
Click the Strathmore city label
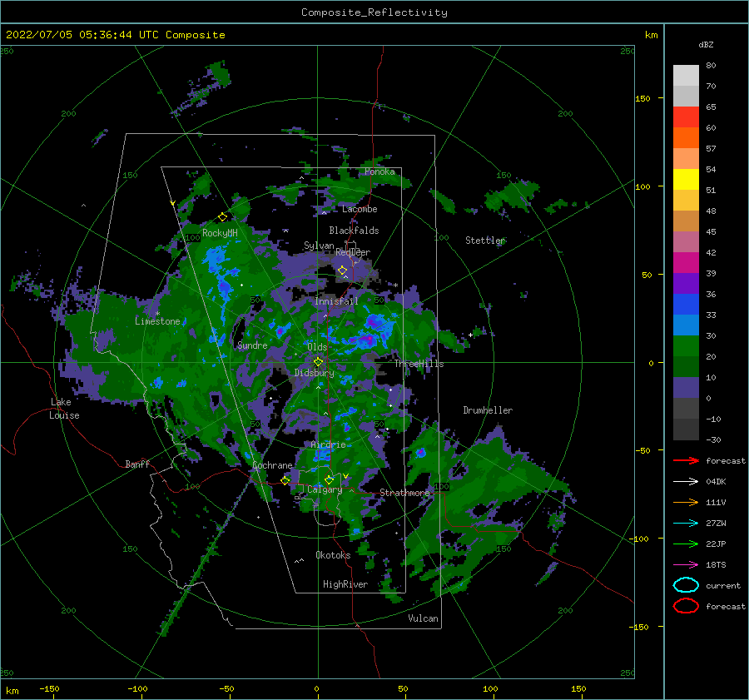coord(404,493)
